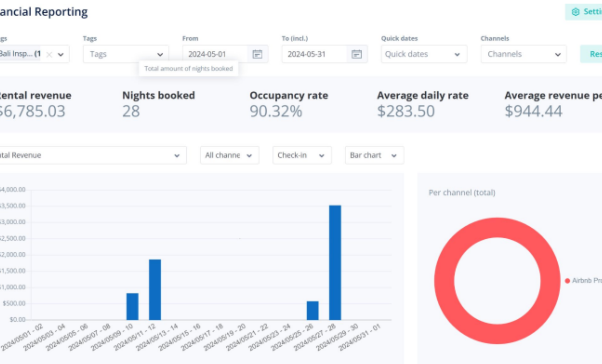Click the Financial Reporting page title
Image resolution: width=602 pixels, height=364 pixels.
pyautogui.click(x=44, y=12)
